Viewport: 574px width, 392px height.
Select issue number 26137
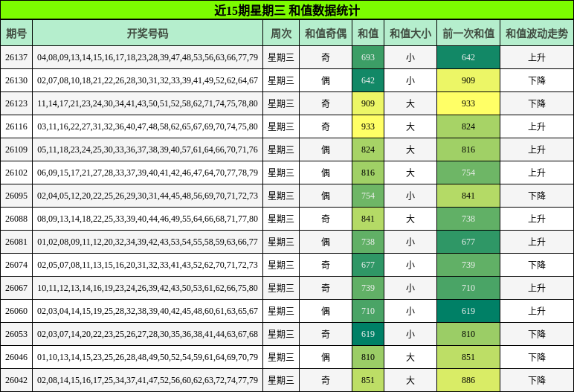click(16, 57)
